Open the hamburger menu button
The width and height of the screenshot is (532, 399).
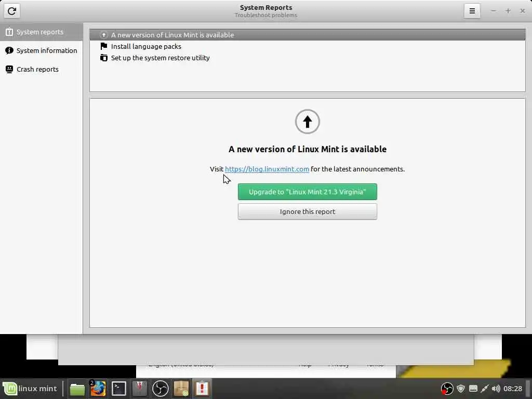472,11
